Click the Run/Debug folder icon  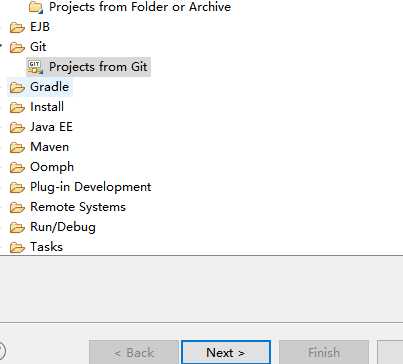17,227
